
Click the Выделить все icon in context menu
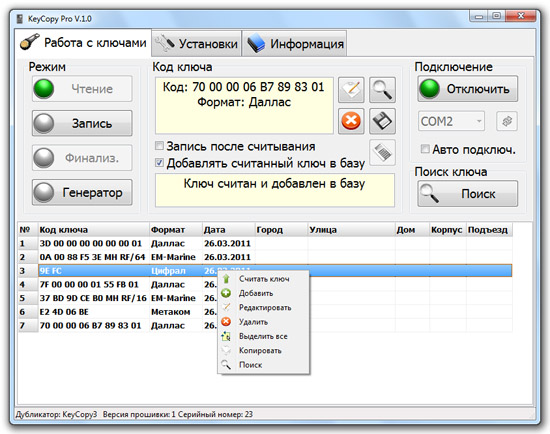(226, 336)
